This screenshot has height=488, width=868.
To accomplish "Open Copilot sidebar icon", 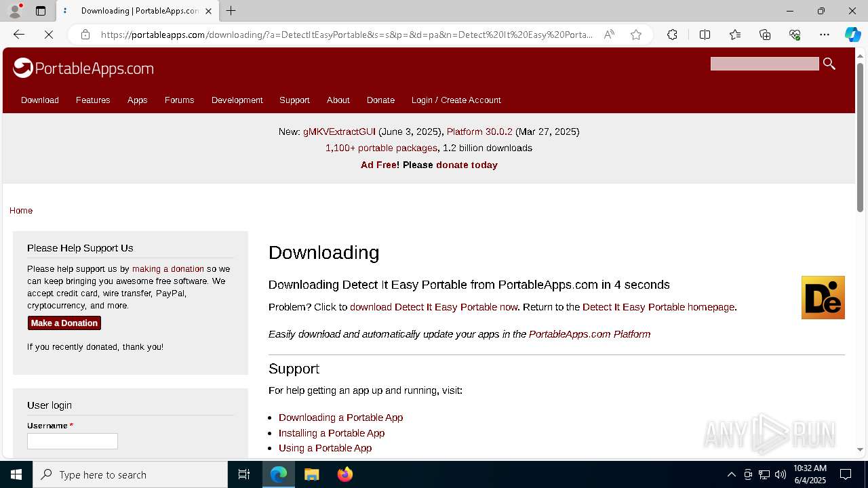I will pyautogui.click(x=852, y=35).
